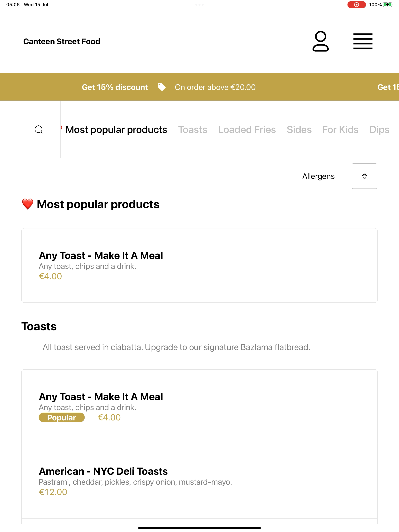Open the allergens filter icon button
The image size is (399, 532).
click(x=364, y=176)
